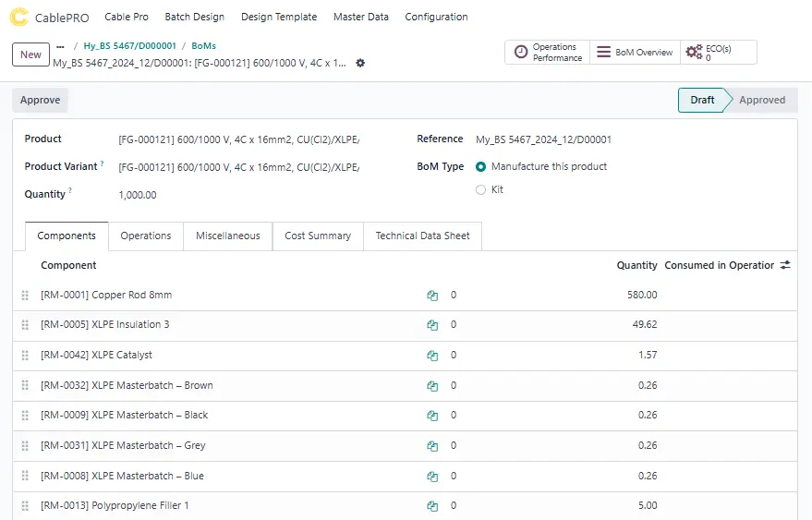Open Operations Performance clock button
This screenshot has height=520, width=812.
(548, 53)
